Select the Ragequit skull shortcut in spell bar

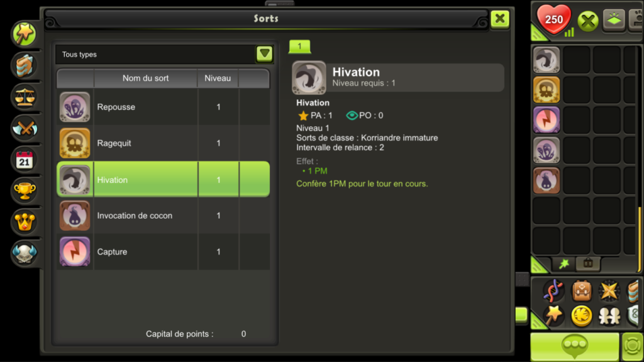coord(547,90)
